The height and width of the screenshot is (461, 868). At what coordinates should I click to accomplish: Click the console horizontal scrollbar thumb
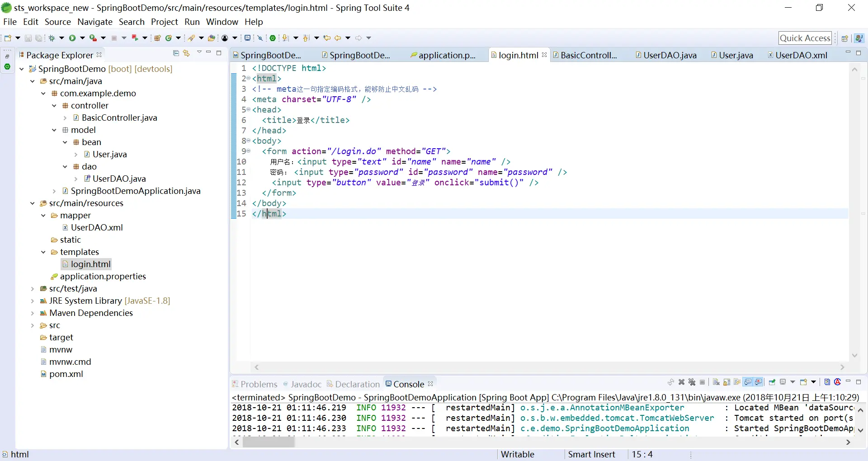pos(269,442)
